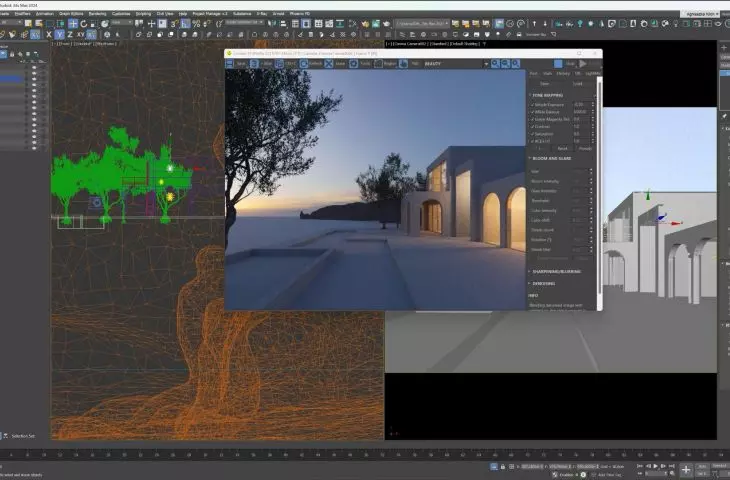
Task: Click the 3D Snaps toggle icon
Action: click(175, 23)
